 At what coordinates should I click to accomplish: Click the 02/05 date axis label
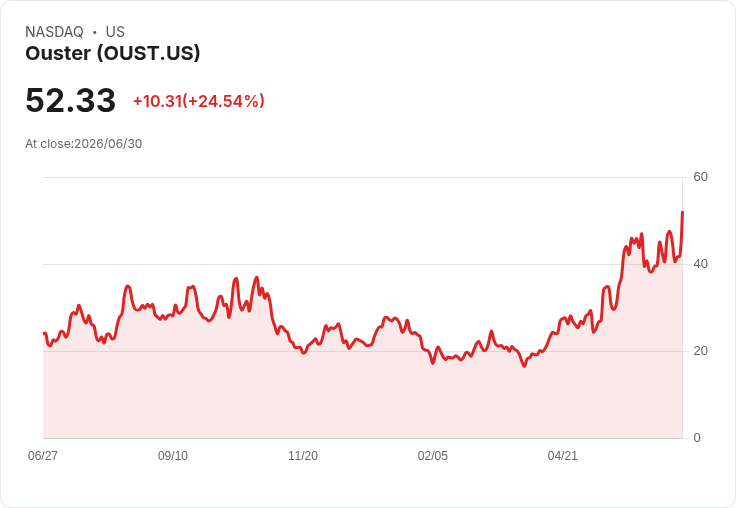[x=433, y=455]
